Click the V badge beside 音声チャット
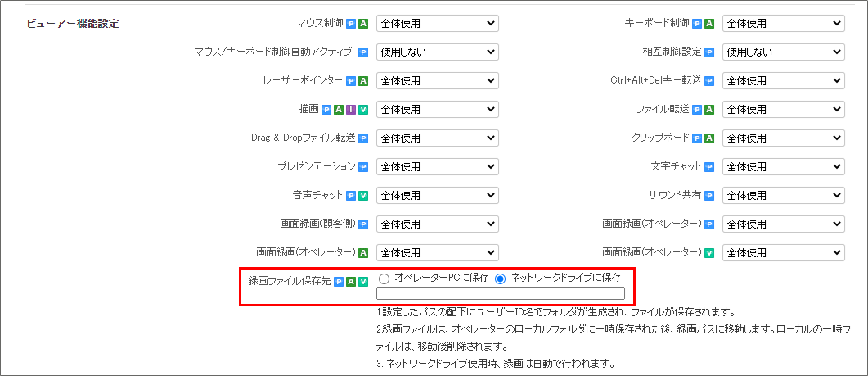Screen dimensions: 868x376 tap(363, 196)
